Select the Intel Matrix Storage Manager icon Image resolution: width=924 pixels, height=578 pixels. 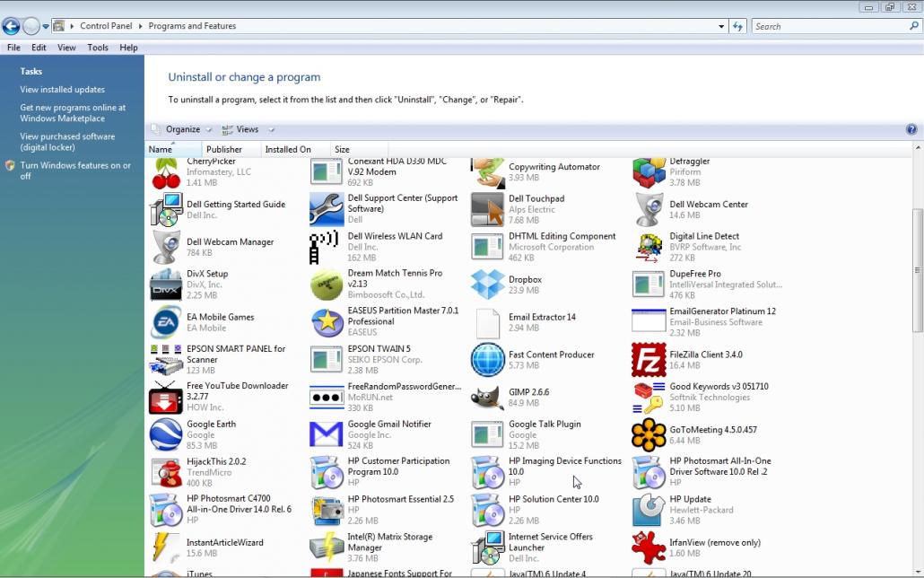coord(327,547)
